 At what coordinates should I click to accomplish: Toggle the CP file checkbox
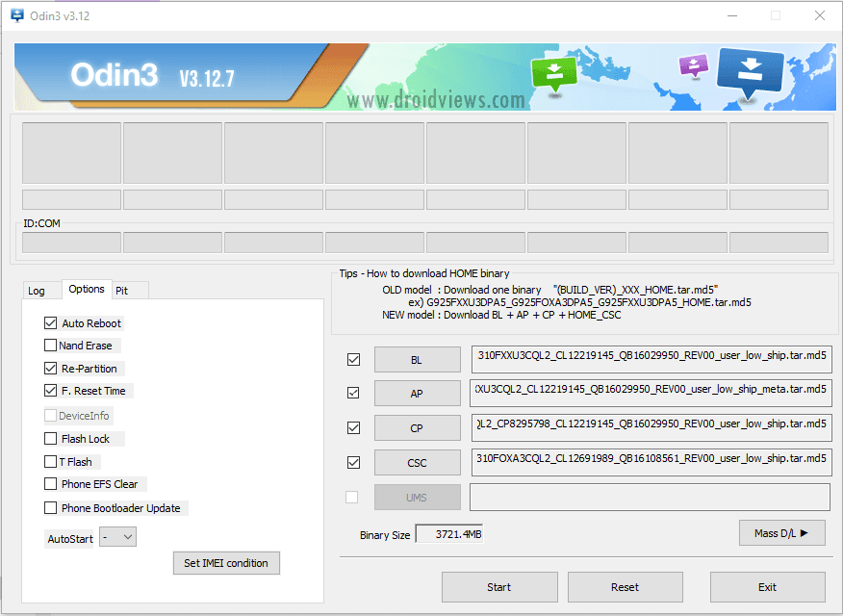coord(353,428)
